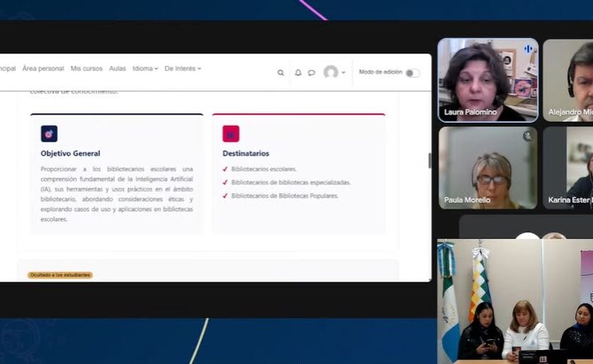Open the search magnifier icon
593x364 pixels.
(x=281, y=72)
